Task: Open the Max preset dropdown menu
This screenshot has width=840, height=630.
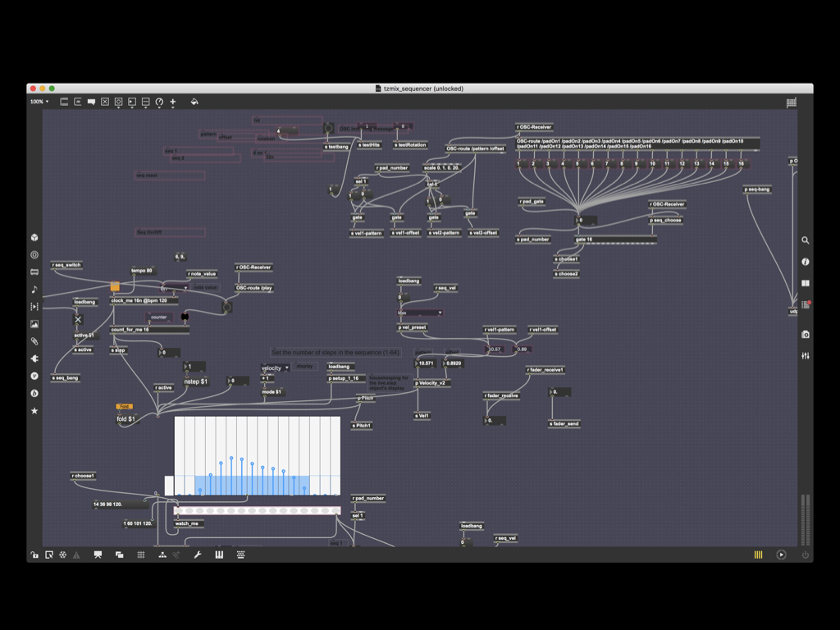Action: tap(420, 313)
